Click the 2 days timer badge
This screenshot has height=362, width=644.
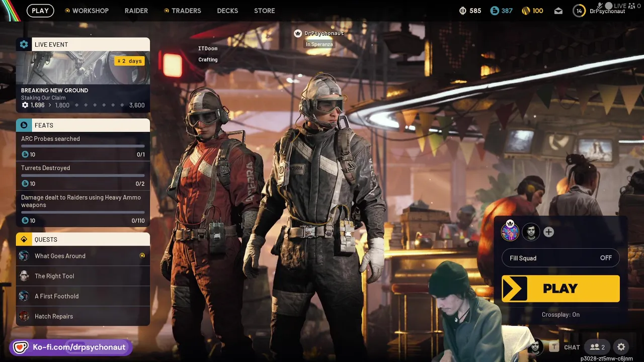[130, 61]
